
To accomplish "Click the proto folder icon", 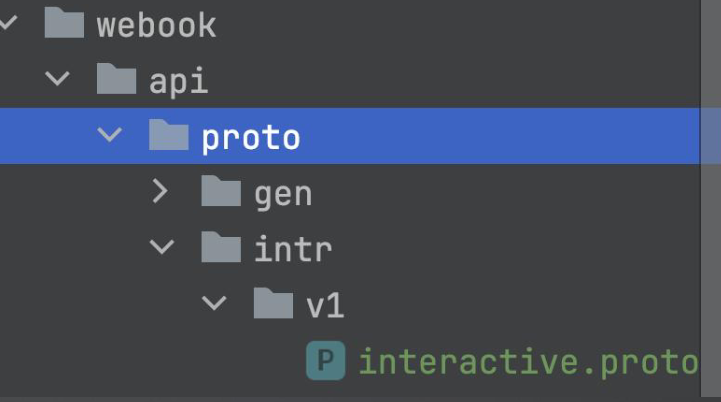I will click(x=169, y=135).
